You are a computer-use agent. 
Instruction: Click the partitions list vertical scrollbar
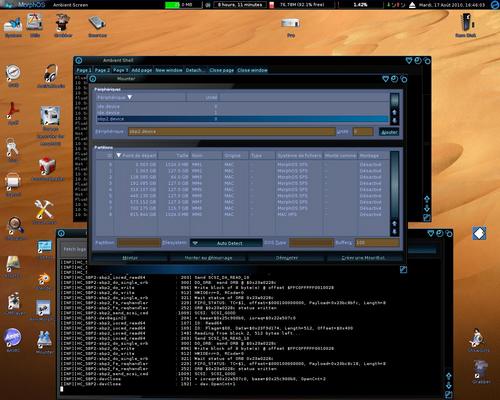(394, 185)
